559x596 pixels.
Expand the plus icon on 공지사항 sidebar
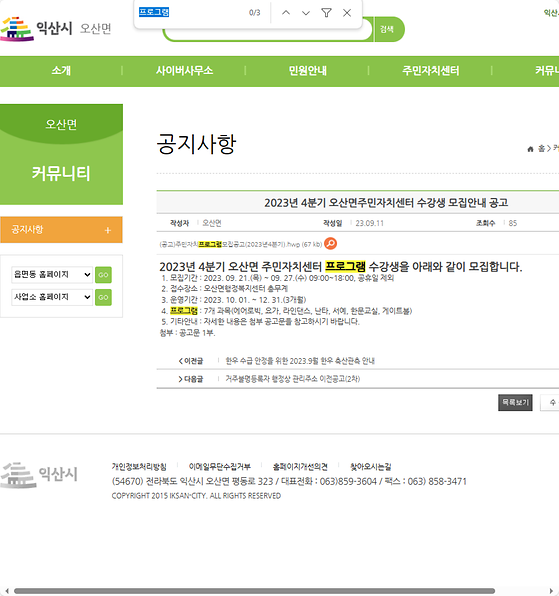pos(108,230)
